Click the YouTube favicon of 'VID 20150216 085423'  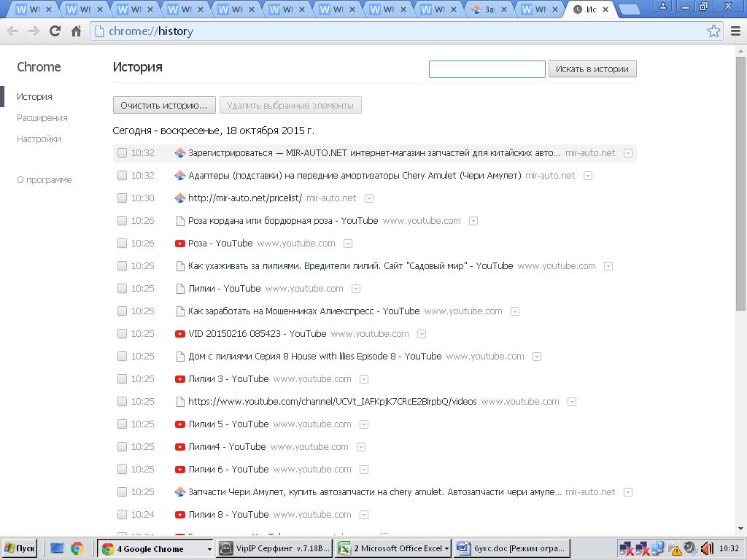(179, 334)
